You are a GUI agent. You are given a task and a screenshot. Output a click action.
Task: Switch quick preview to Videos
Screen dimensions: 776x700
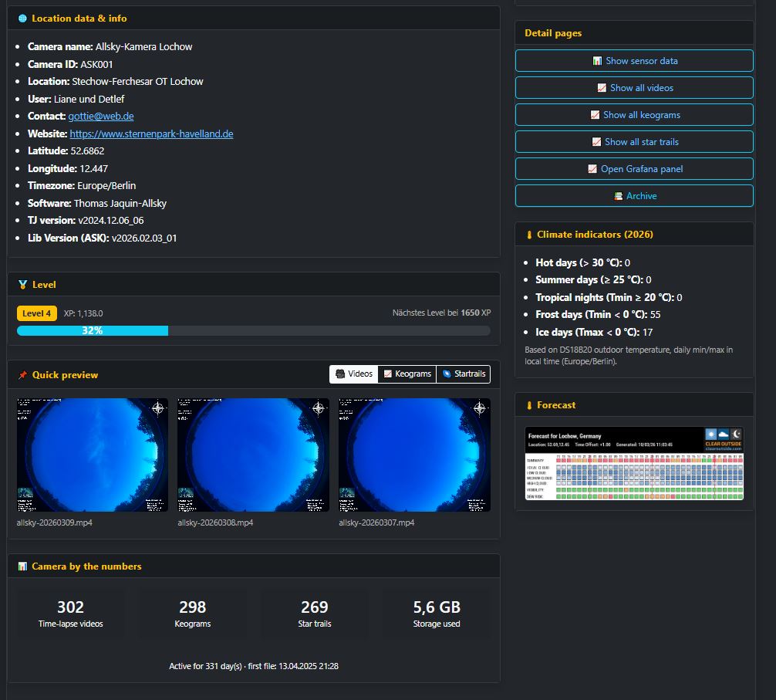point(354,374)
